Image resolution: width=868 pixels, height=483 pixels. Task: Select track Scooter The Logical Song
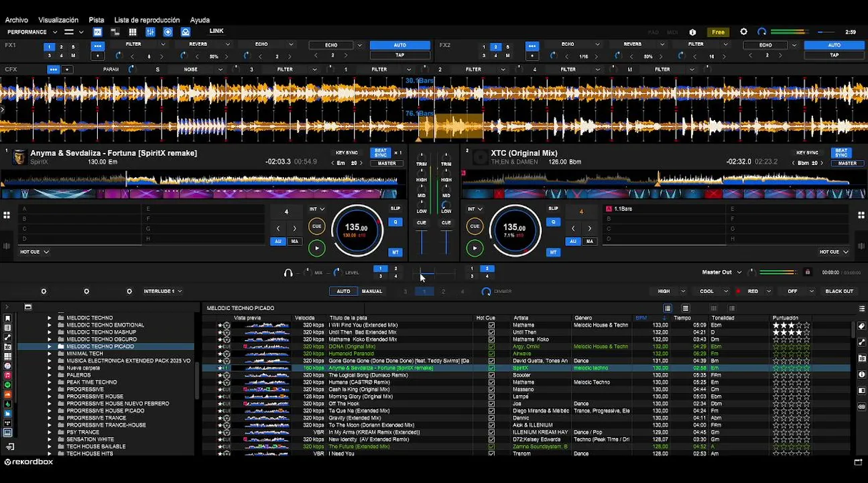click(526, 375)
